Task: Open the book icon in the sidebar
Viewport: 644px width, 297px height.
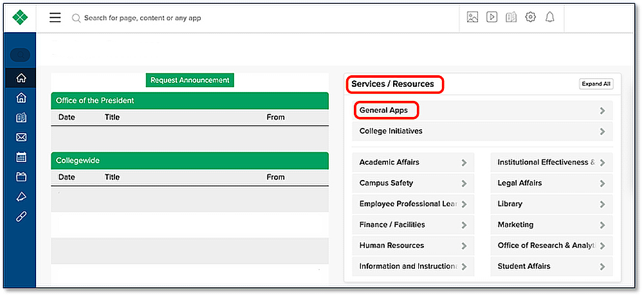Action: click(x=21, y=118)
